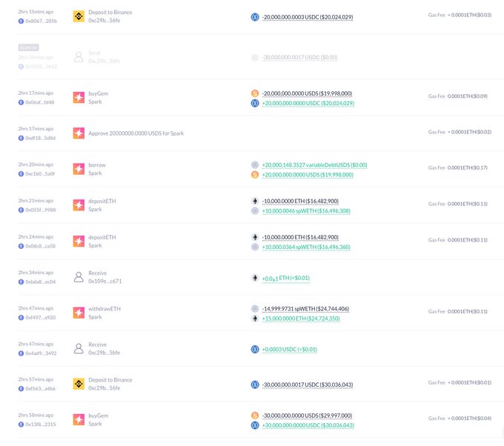The height and width of the screenshot is (446, 504).
Task: Click +15,000.0000 ETH ($24,724,350) amount
Action: (301, 319)
